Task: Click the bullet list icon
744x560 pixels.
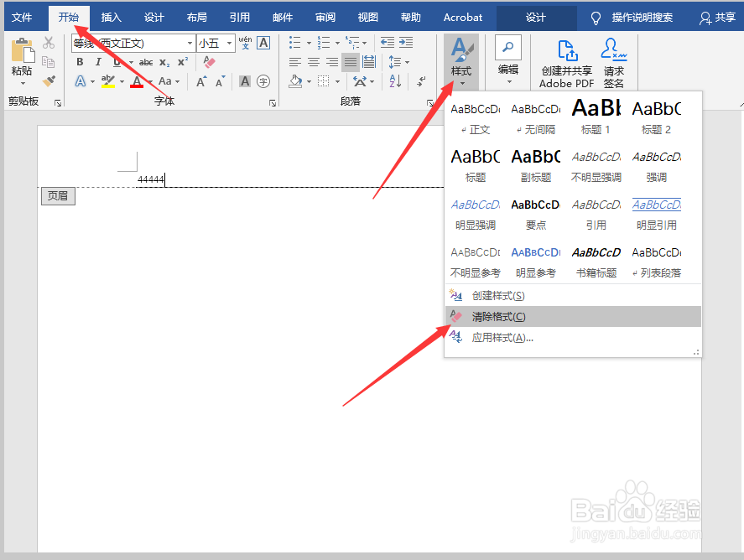Action: click(x=295, y=43)
